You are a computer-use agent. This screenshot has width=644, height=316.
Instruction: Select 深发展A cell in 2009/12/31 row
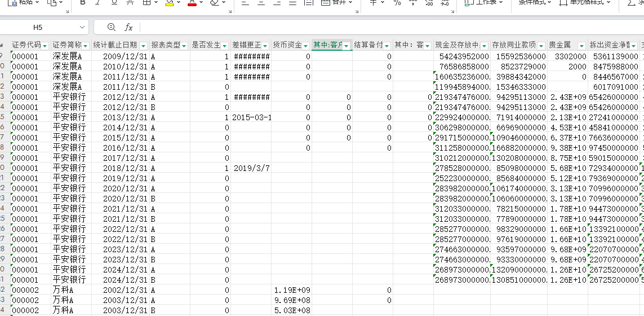(x=72, y=56)
